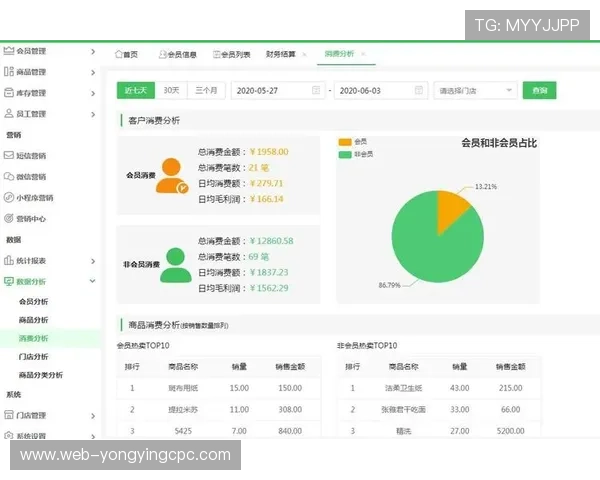Toggle the green 非会员 legend swatch

(345, 154)
